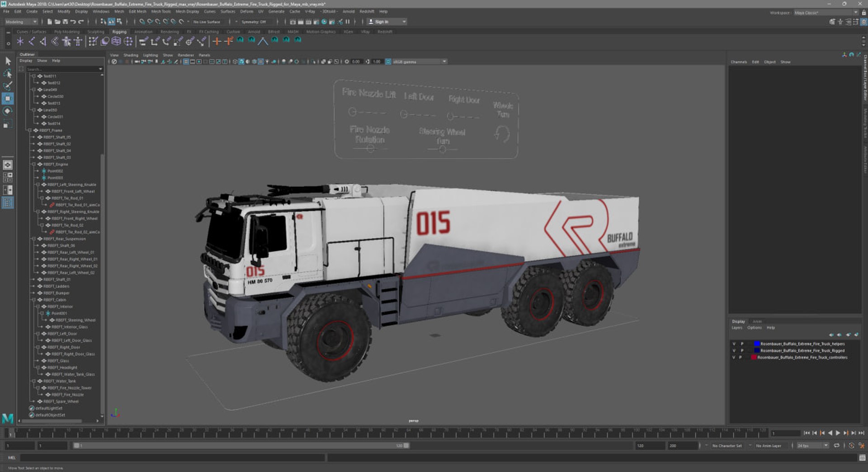Image resolution: width=868 pixels, height=472 pixels.
Task: Click the Pause Viewport icon
Action: click(x=348, y=22)
